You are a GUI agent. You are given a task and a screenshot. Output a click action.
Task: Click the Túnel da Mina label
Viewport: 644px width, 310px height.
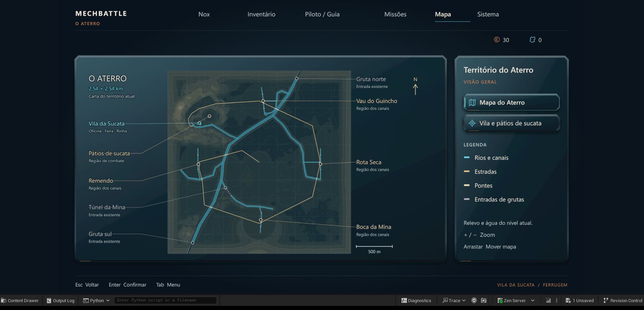(107, 207)
